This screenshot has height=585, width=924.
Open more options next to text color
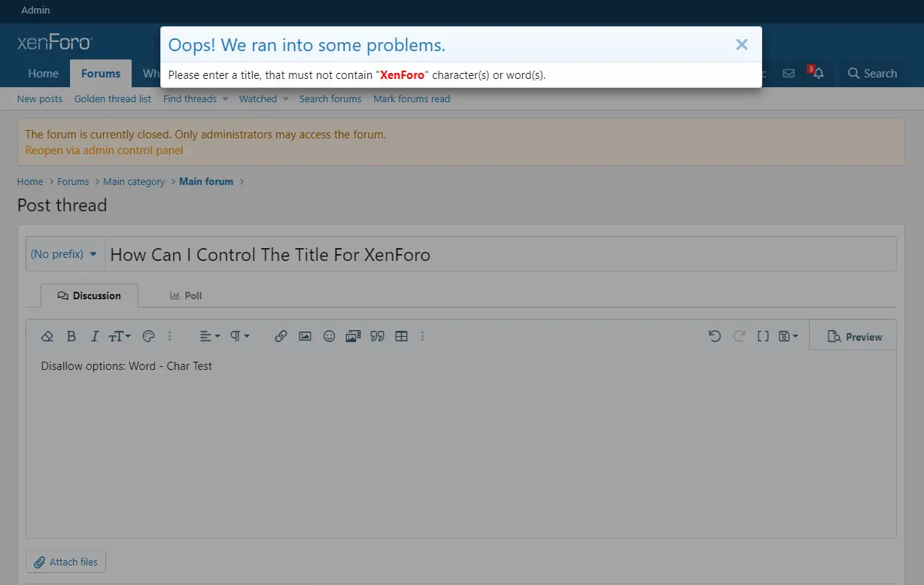170,336
